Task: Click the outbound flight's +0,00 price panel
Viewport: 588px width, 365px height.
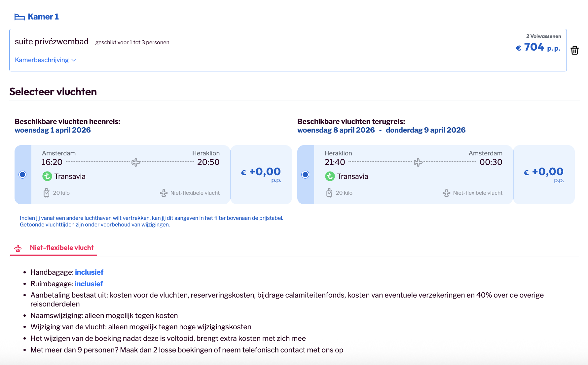Action: (x=261, y=175)
